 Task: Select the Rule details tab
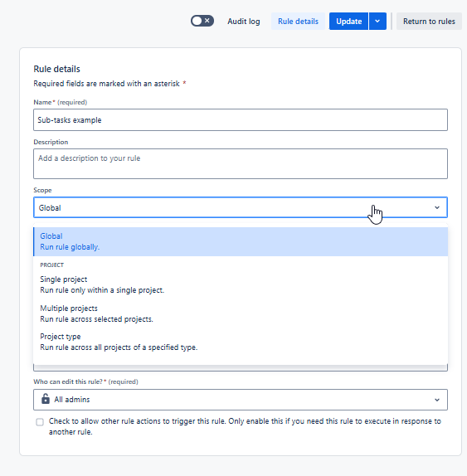coord(298,22)
